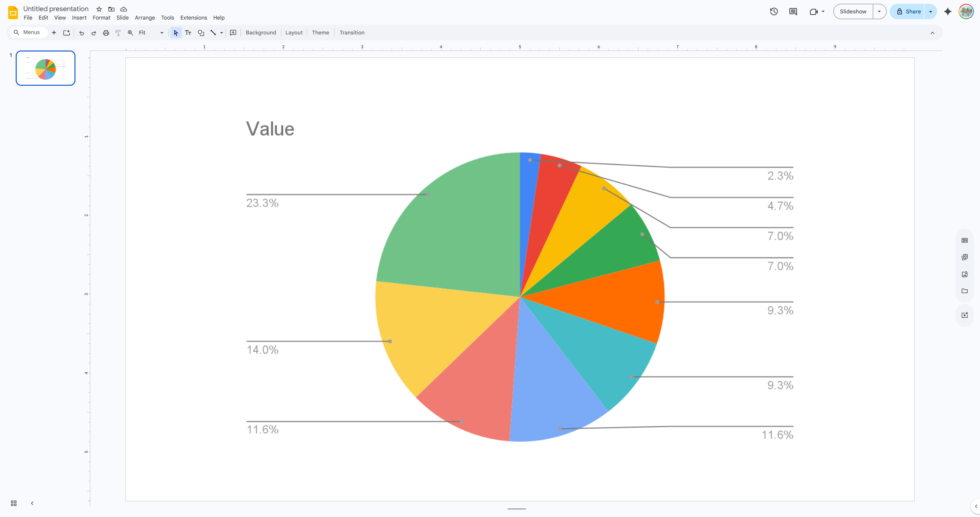Open the Arrange menu

pos(145,18)
